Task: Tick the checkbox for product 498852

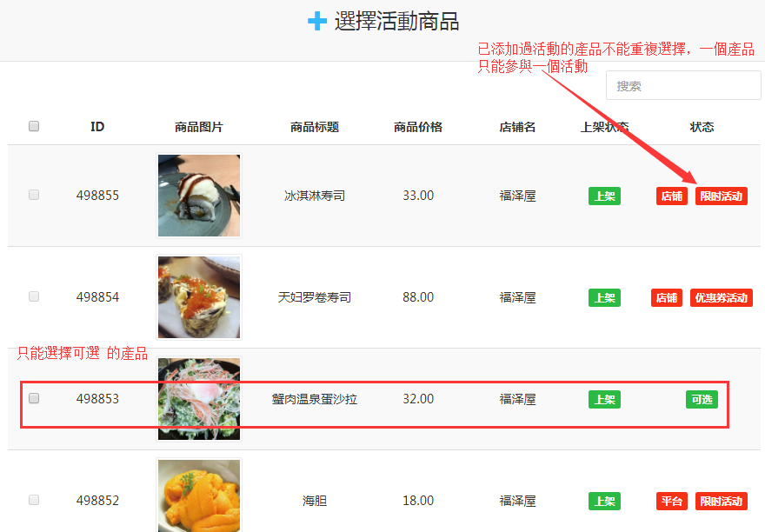Action: tap(34, 500)
